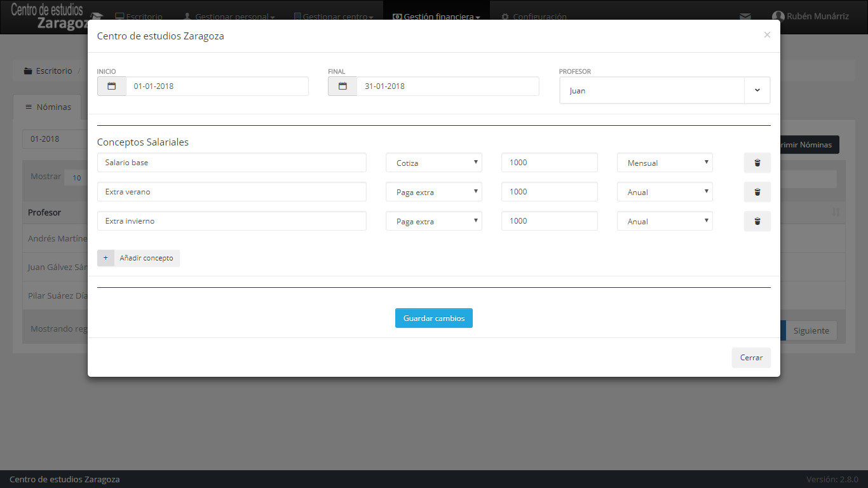
Task: Click the Escritorio breadcrumb link
Action: (54, 71)
